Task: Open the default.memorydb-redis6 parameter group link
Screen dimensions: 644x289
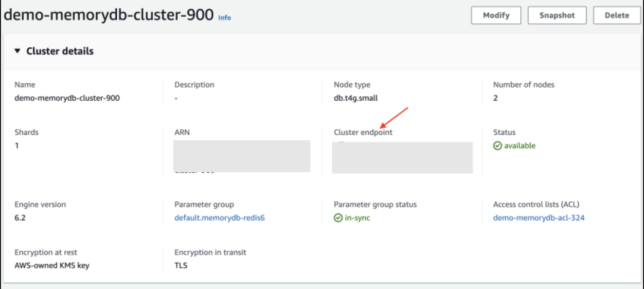Action: [x=219, y=218]
